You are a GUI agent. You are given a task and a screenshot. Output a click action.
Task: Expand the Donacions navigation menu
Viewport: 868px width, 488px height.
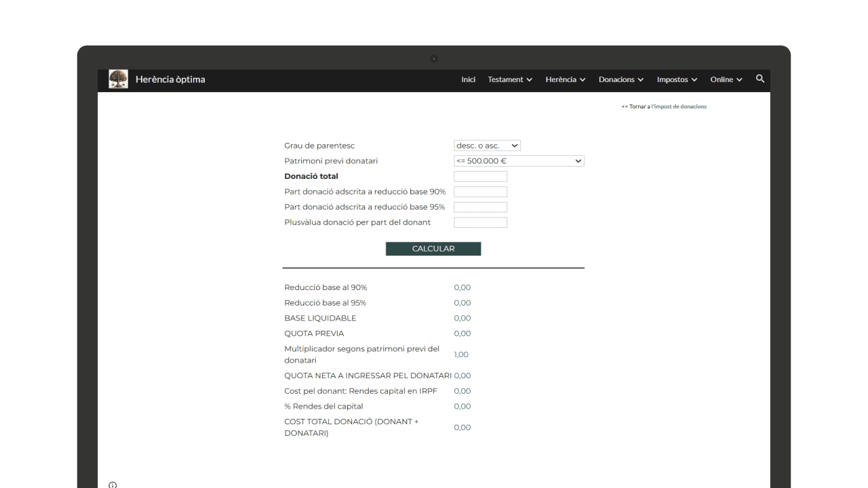coord(620,79)
